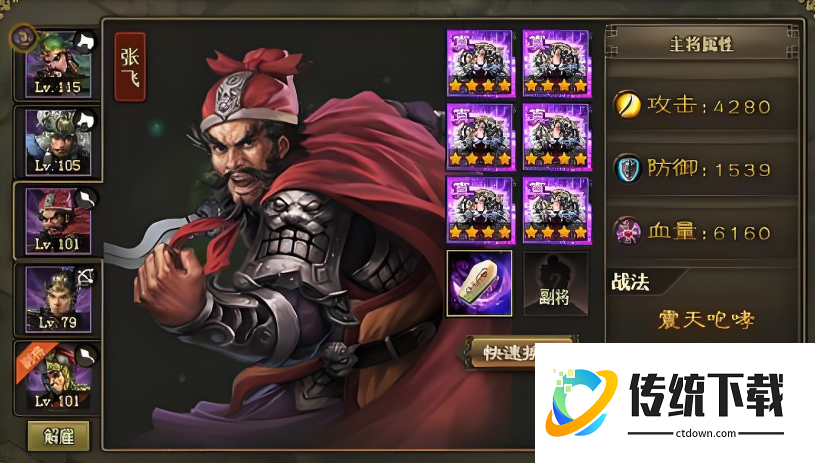815x463 pixels.
Task: Open the top-right purple equipment slot
Action: pos(556,63)
